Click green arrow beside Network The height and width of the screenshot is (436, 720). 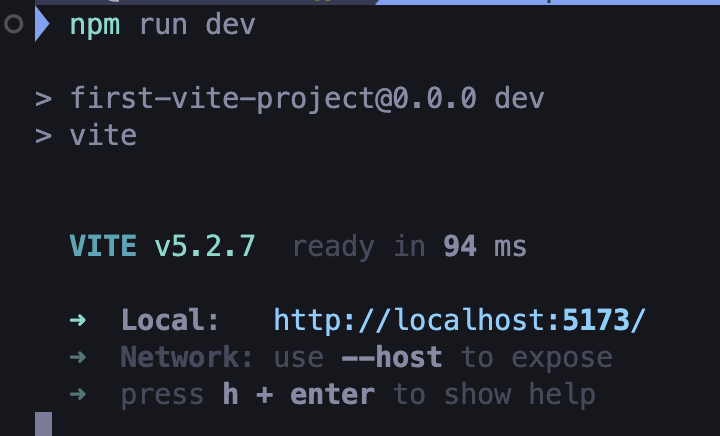tap(78, 357)
